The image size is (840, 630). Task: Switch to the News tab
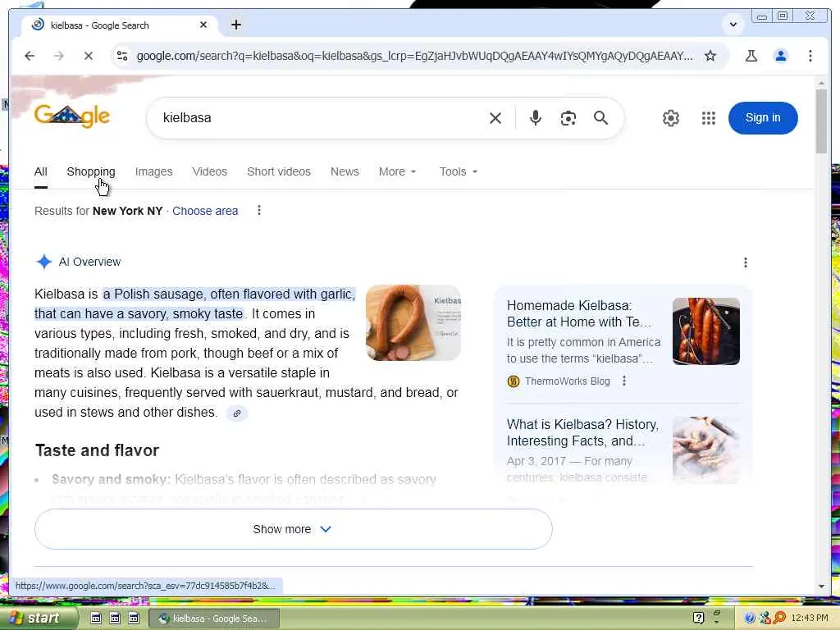(345, 172)
